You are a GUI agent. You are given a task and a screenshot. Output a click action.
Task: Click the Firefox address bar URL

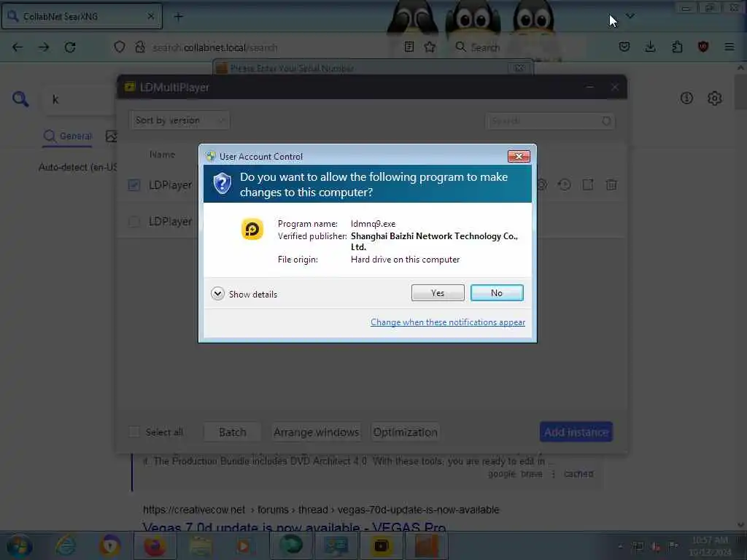click(215, 47)
